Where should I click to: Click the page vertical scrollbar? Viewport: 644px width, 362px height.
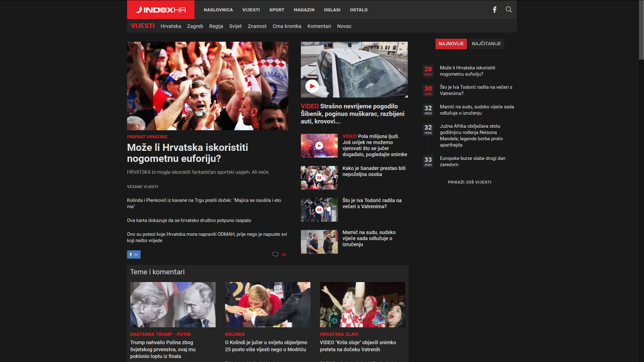(640, 30)
